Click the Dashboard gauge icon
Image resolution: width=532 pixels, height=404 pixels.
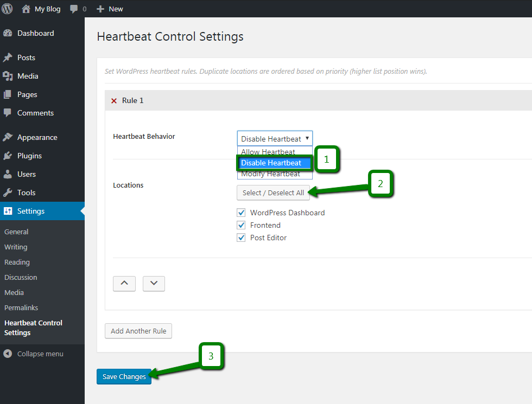click(8, 33)
